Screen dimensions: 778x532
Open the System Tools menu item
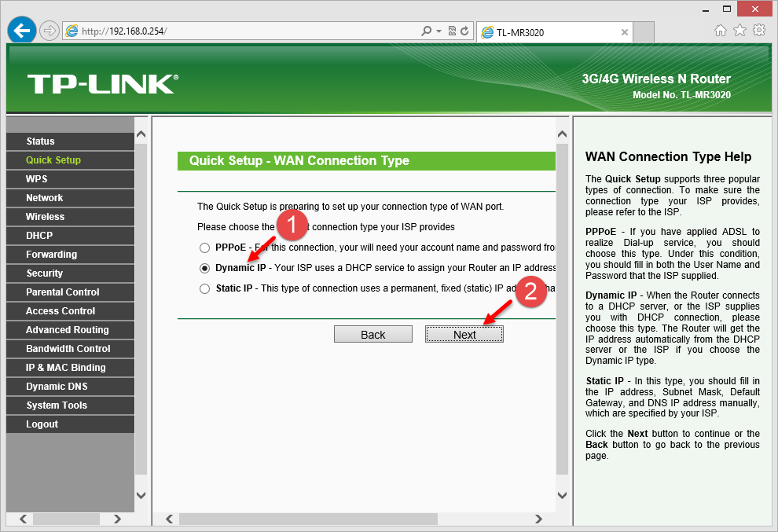coord(70,405)
